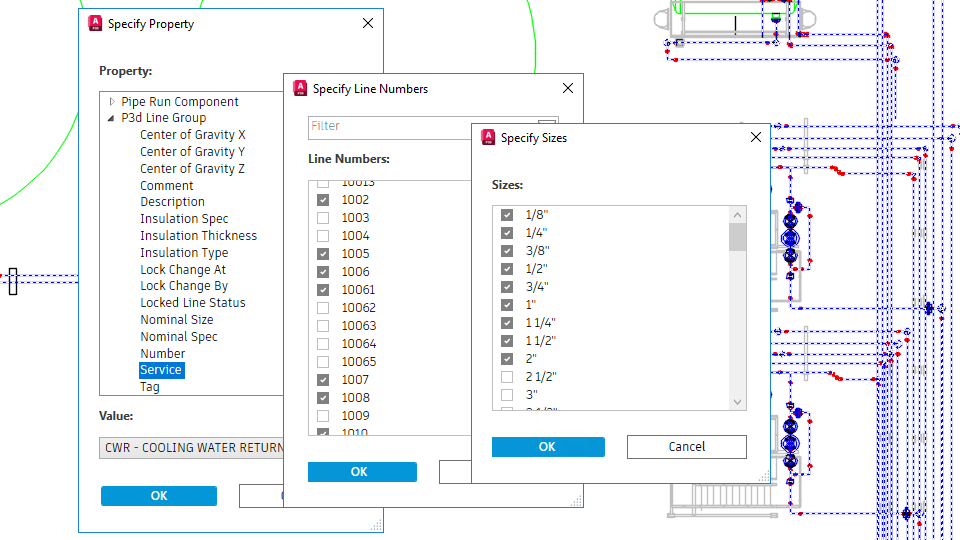Uncheck the 3/4" size
The width and height of the screenshot is (960, 540).
[506, 287]
